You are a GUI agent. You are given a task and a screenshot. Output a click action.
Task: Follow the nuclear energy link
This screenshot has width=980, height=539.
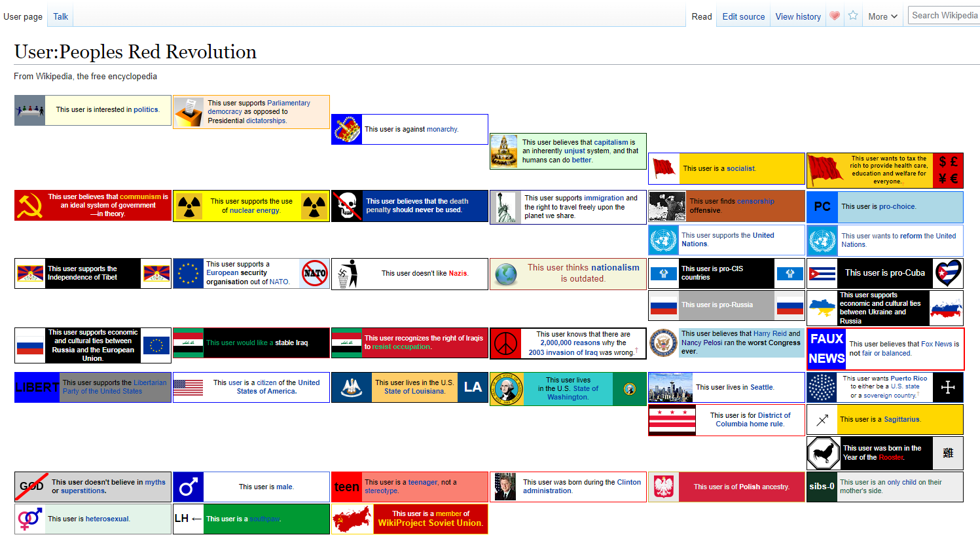click(254, 211)
